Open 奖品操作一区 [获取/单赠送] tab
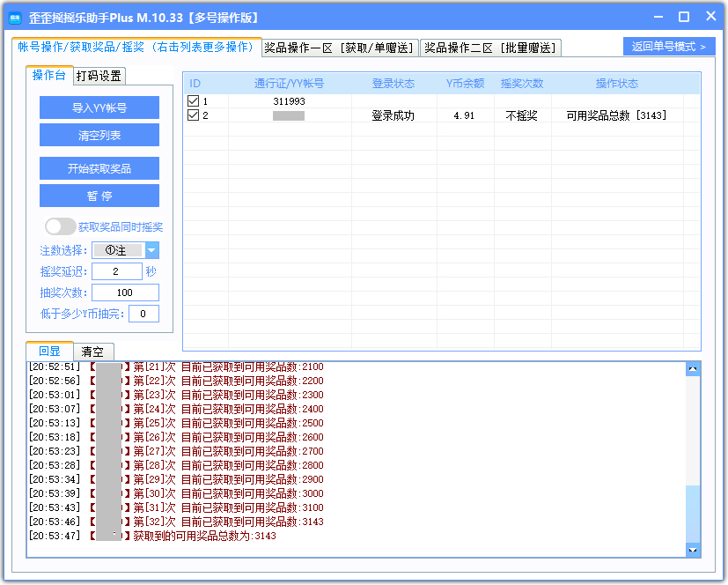Image resolution: width=728 pixels, height=585 pixels. pos(340,48)
